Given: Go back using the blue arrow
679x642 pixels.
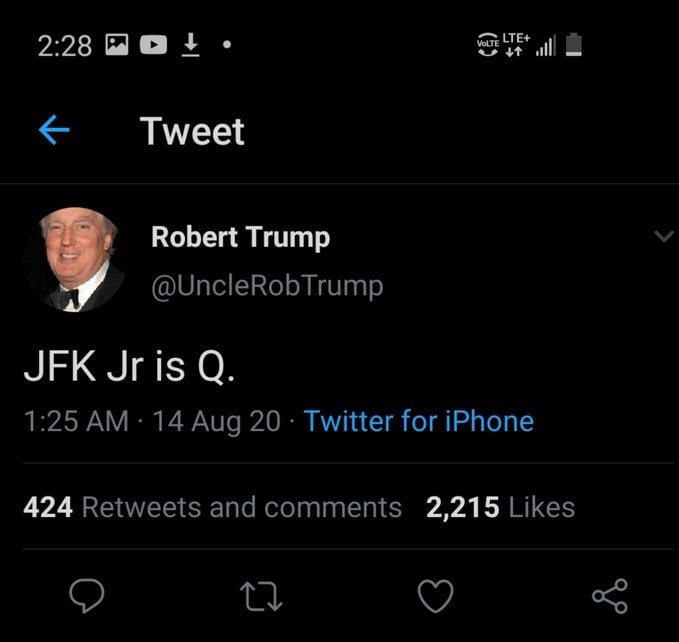Looking at the screenshot, I should pyautogui.click(x=53, y=131).
